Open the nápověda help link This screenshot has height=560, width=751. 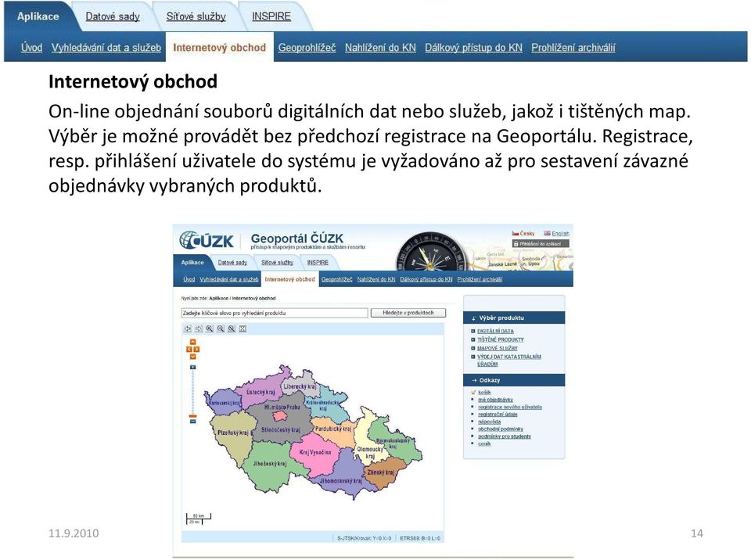pos(489,422)
